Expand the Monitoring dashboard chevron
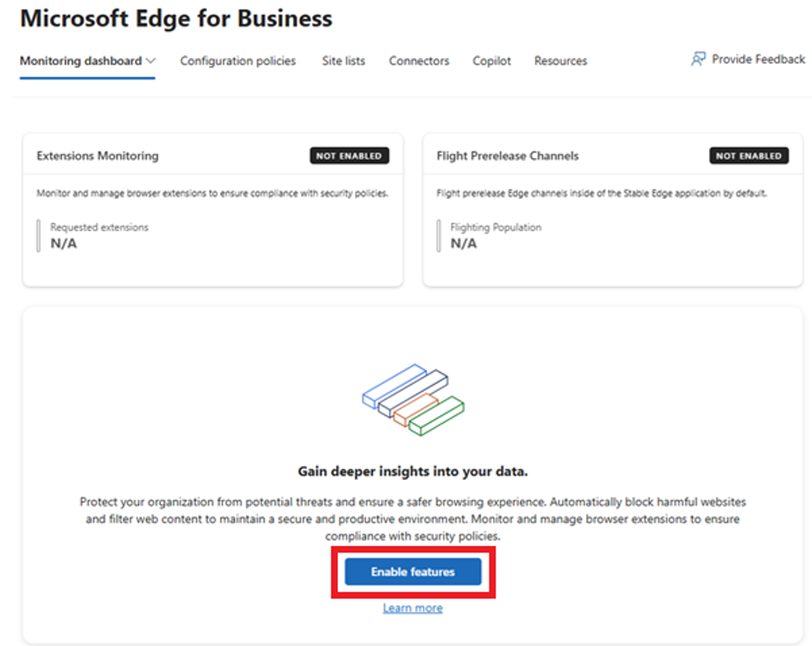Image resolution: width=812 pixels, height=646 pixels. tap(150, 61)
